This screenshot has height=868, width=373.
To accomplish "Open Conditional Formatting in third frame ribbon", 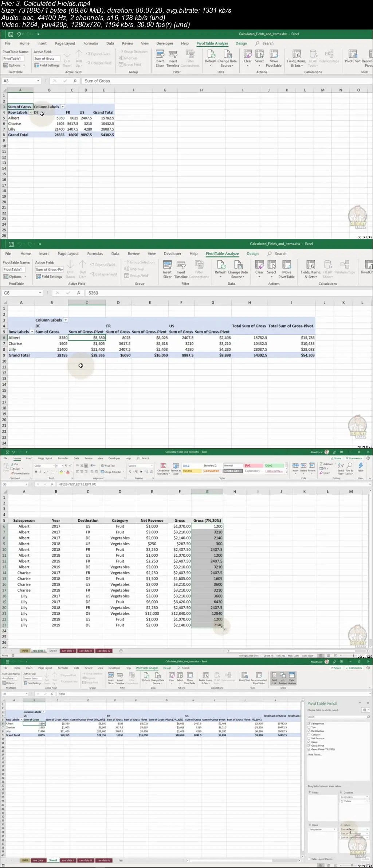I will coord(163,469).
